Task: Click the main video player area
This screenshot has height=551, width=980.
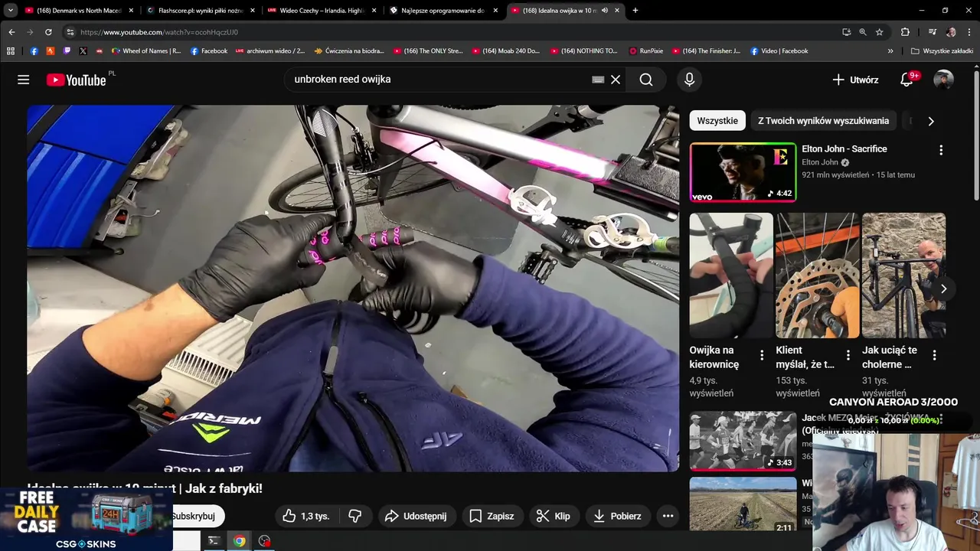Action: click(353, 288)
